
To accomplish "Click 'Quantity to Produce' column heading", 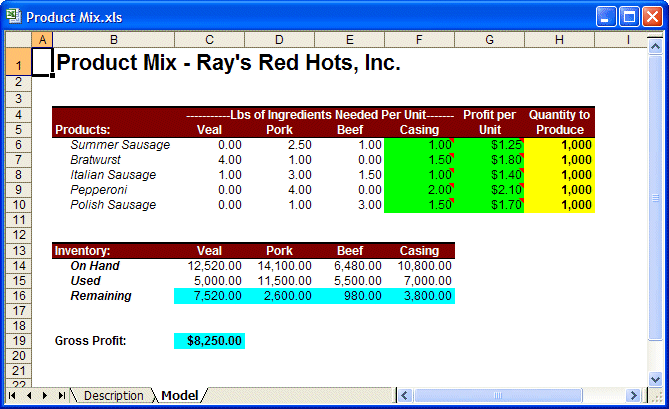I will pos(559,122).
